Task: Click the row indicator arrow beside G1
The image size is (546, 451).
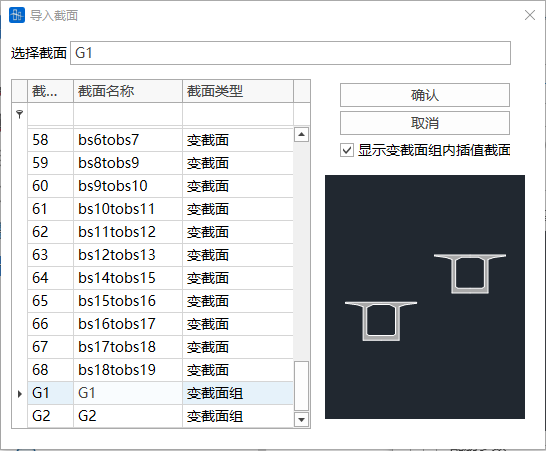Action: (x=20, y=394)
